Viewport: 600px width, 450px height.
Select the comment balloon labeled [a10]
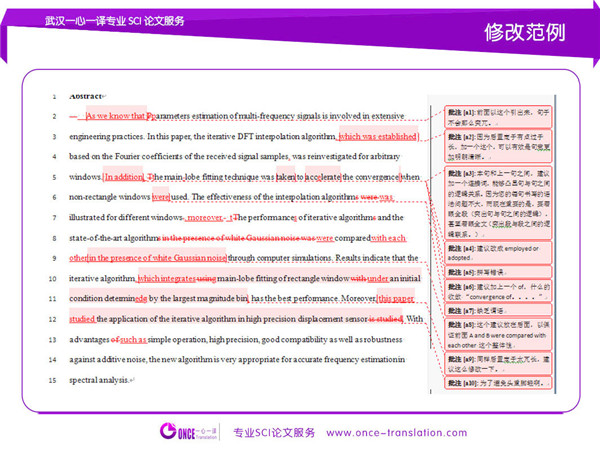coord(498,383)
